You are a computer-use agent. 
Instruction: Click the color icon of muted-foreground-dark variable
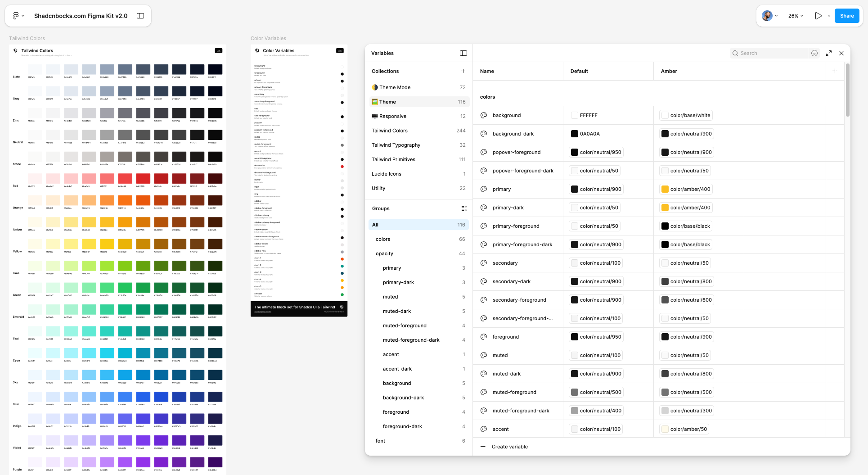[484, 411]
